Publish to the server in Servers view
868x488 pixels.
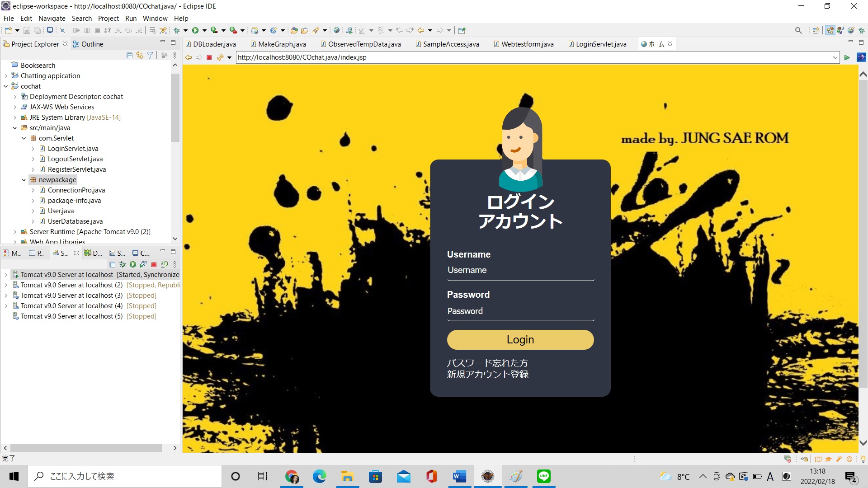coord(164,264)
